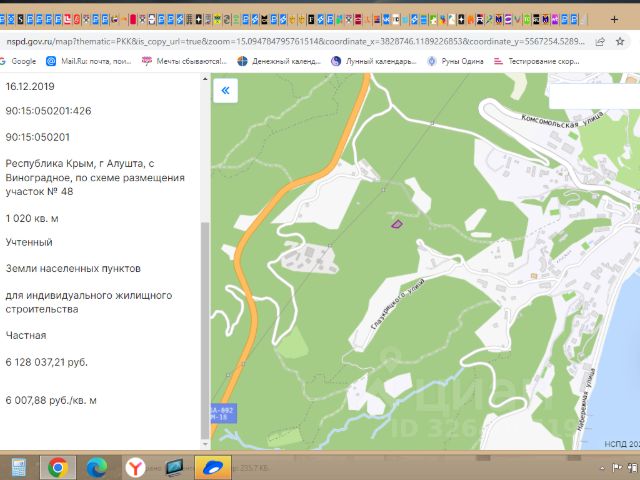Image resolution: width=640 pixels, height=480 pixels.
Task: Open the Лунный календарь bookmark
Action: (374, 61)
